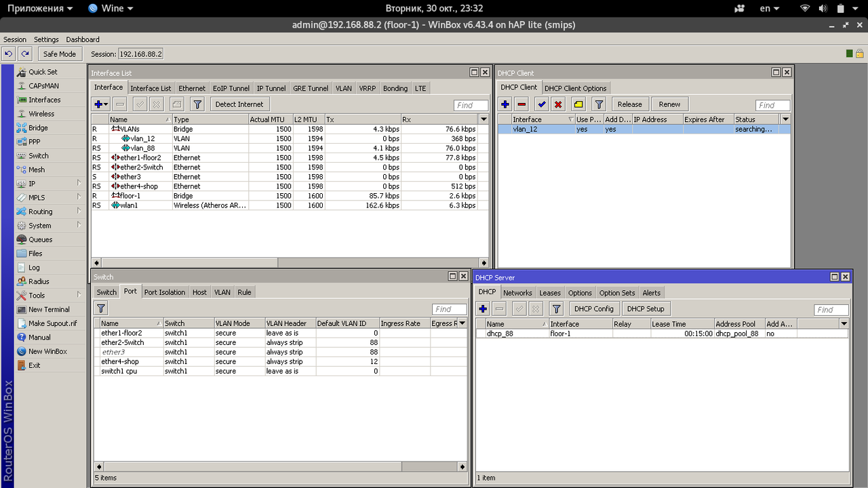Select the vlan_12 row in DHCP Client
This screenshot has width=868, height=488.
644,129
